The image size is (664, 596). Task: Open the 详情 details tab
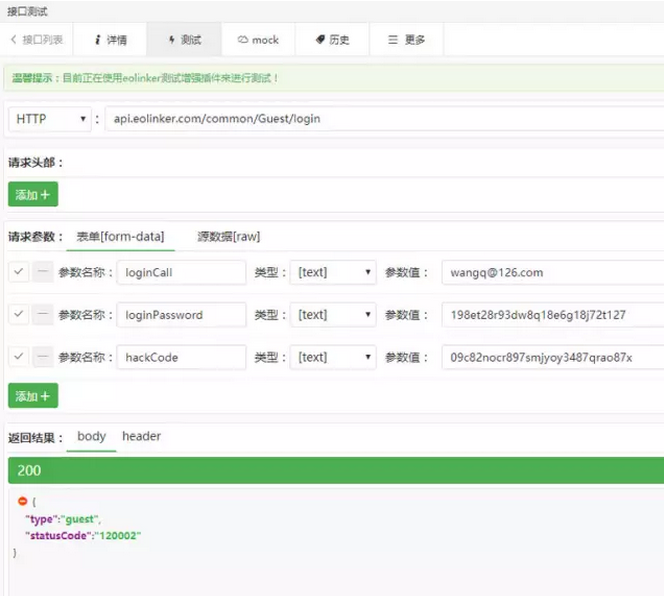110,39
